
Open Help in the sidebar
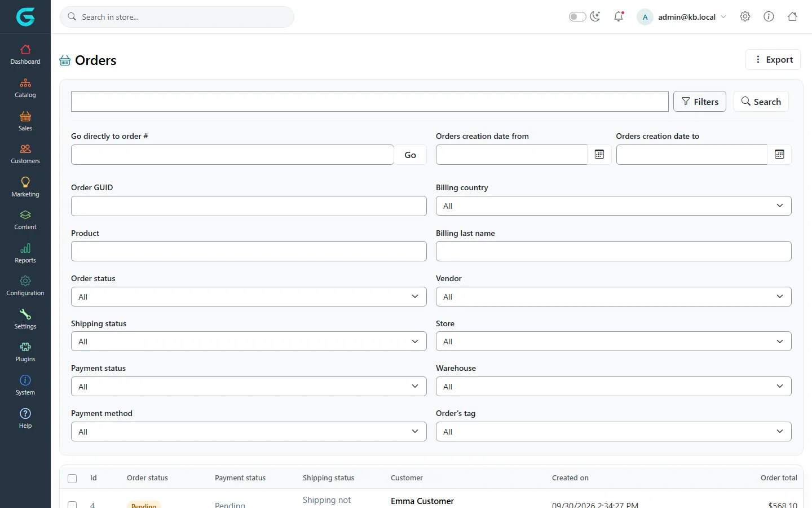pos(25,419)
